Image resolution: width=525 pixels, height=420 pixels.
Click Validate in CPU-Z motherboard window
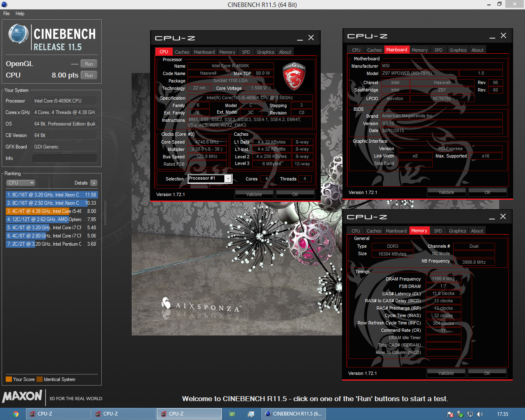[446, 192]
